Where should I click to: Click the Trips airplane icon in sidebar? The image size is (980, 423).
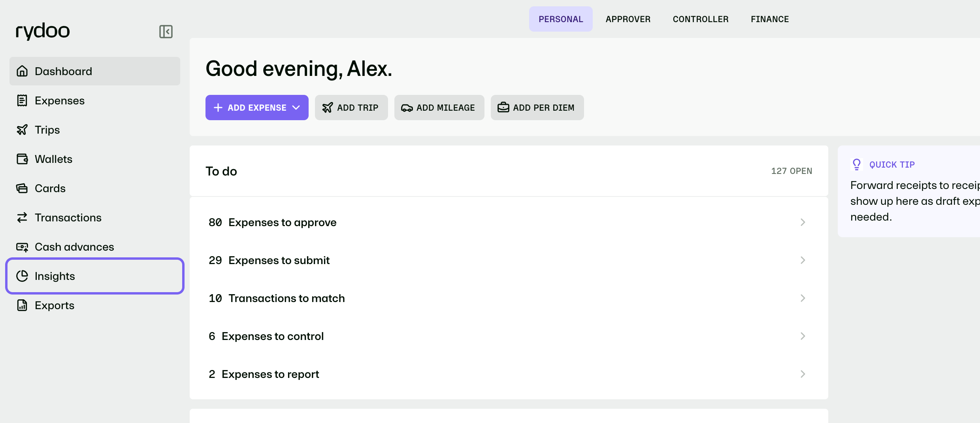[22, 130]
